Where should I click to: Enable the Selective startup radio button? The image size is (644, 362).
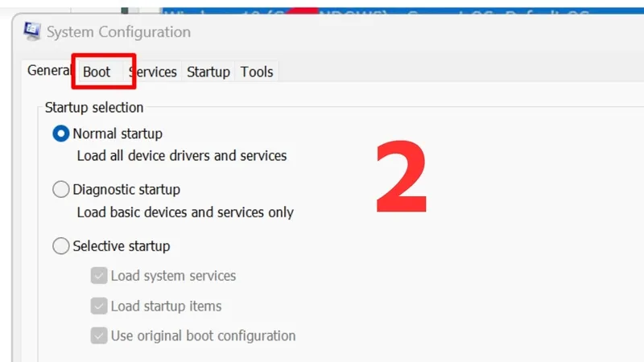pos(61,246)
